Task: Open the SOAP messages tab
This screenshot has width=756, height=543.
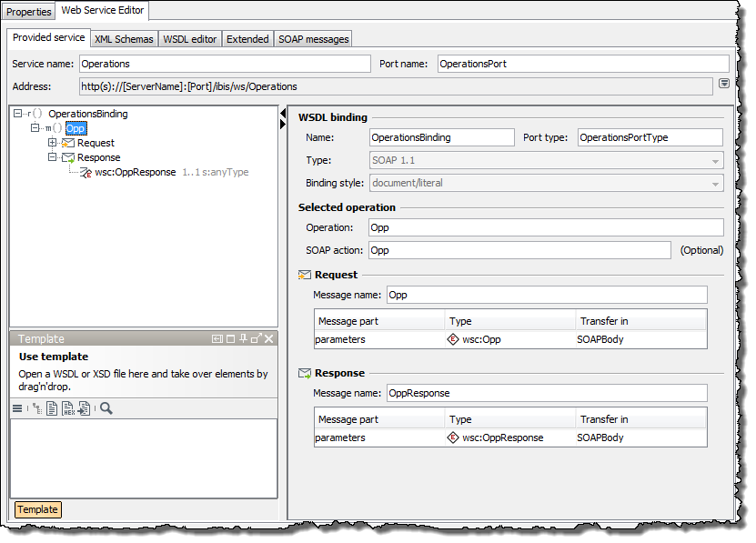Action: [313, 39]
